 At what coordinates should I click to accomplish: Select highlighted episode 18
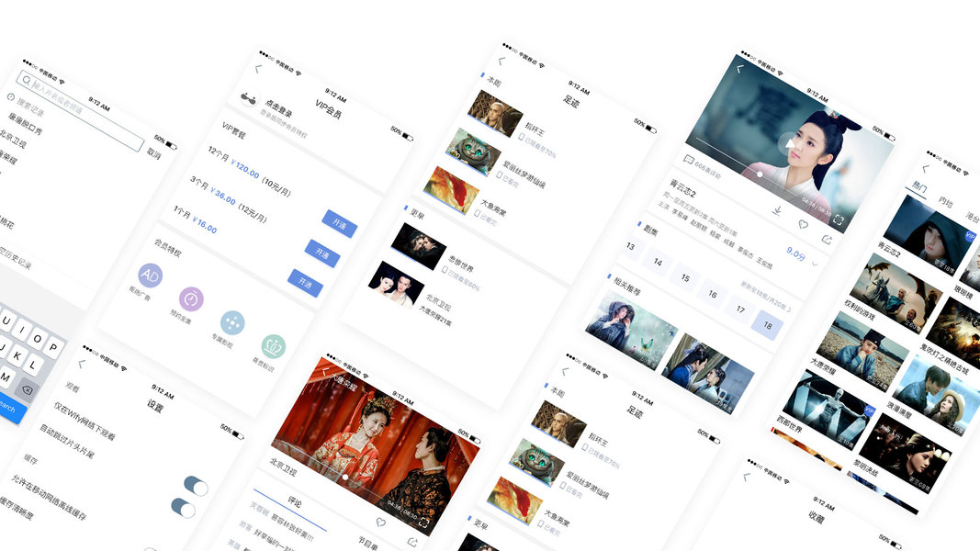pos(768,325)
